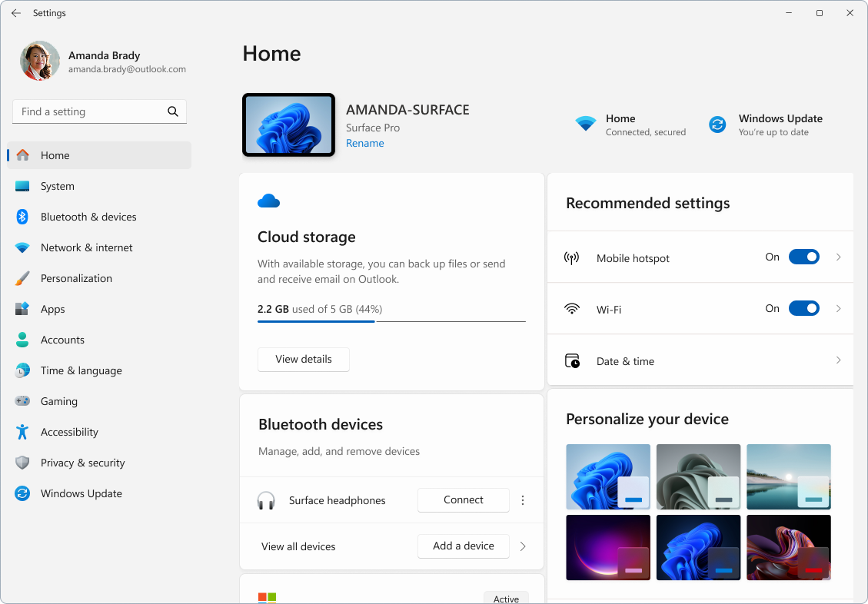Click the Apps icon in sidebar
This screenshot has height=604, width=868.
(x=22, y=309)
